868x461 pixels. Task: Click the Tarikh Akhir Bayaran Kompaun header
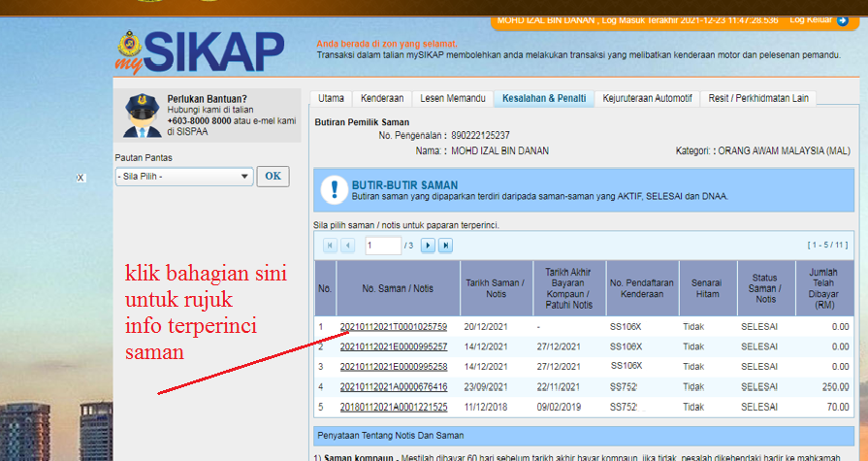[568, 288]
